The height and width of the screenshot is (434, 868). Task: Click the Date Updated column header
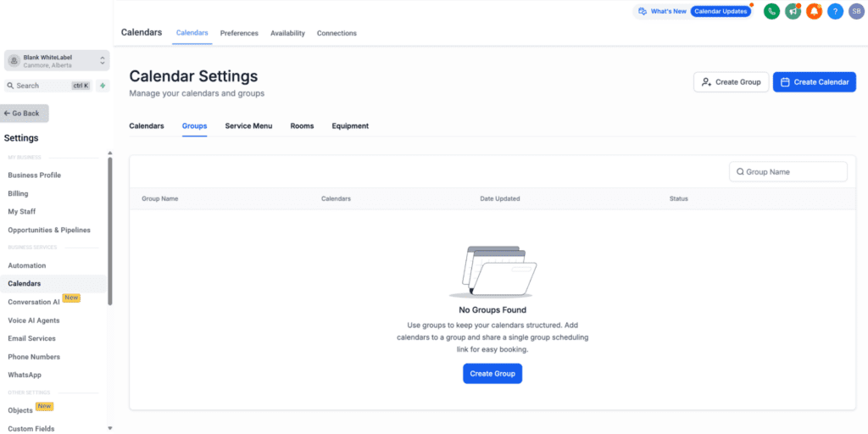point(500,198)
